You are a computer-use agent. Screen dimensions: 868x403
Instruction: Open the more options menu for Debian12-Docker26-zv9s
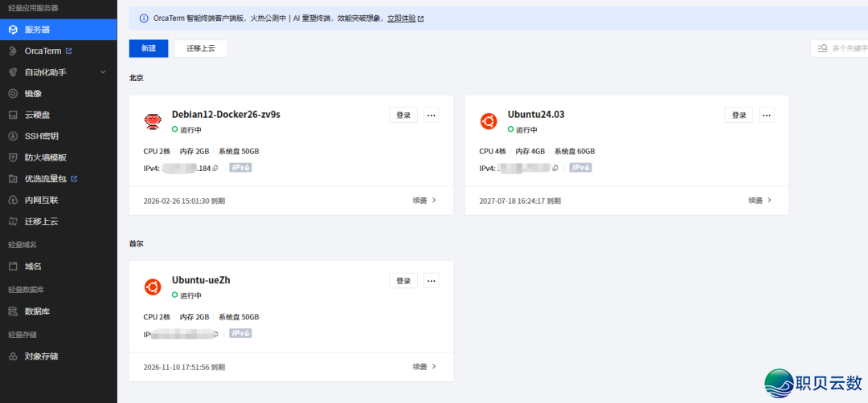tap(432, 115)
